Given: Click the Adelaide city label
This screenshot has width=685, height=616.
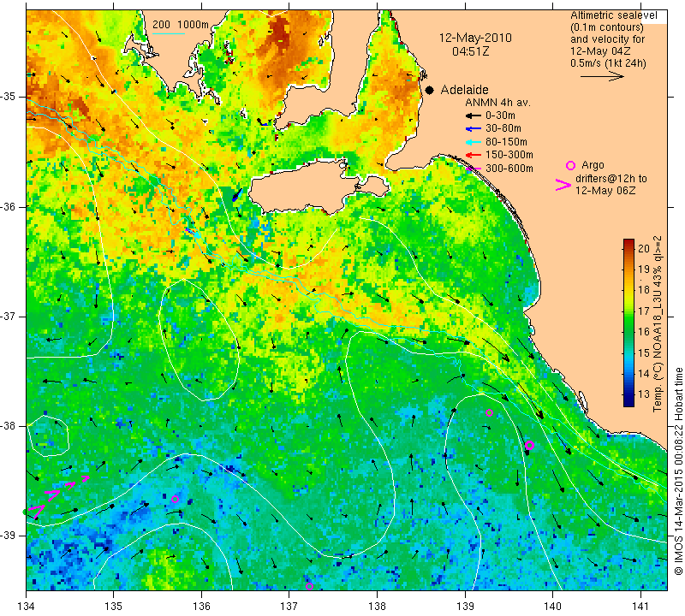Looking at the screenshot, I should [x=464, y=90].
